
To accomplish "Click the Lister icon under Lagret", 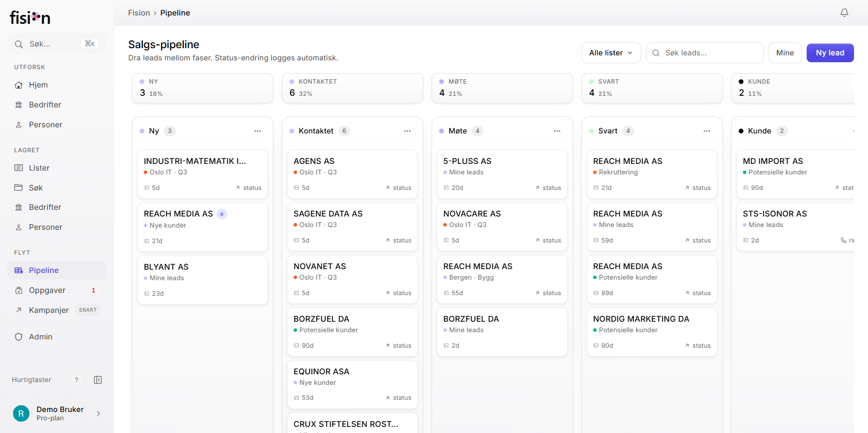I will pos(19,168).
